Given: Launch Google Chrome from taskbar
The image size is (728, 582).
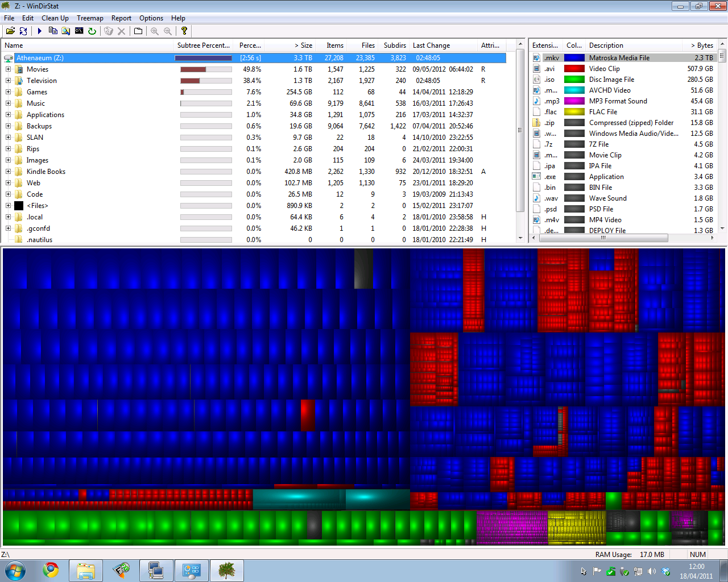Looking at the screenshot, I should click(51, 570).
